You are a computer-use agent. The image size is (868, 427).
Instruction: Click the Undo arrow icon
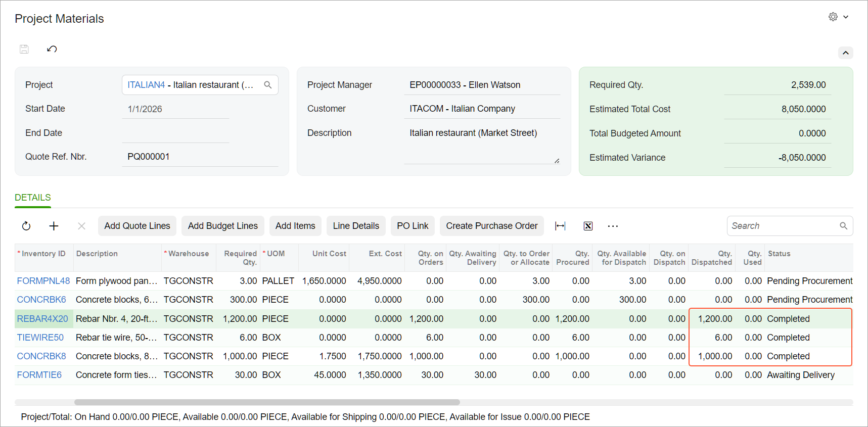tap(52, 49)
